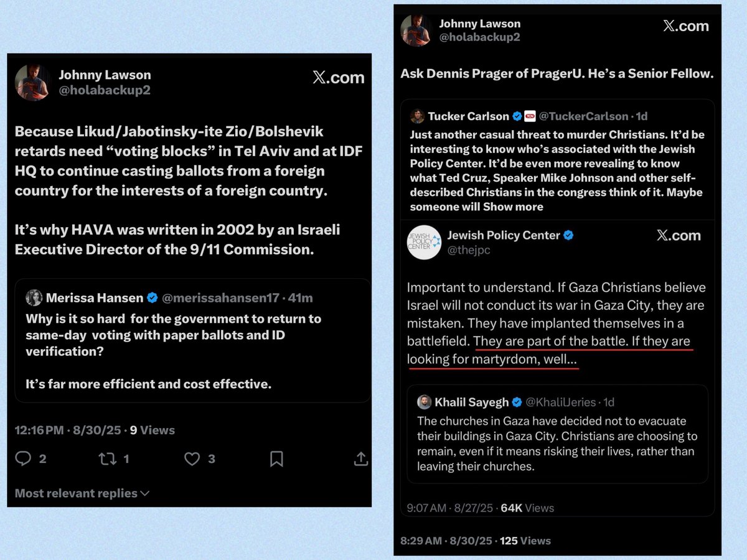Image resolution: width=747 pixels, height=560 pixels.
Task: Open the @merissahansen17 profile handle
Action: 220,298
